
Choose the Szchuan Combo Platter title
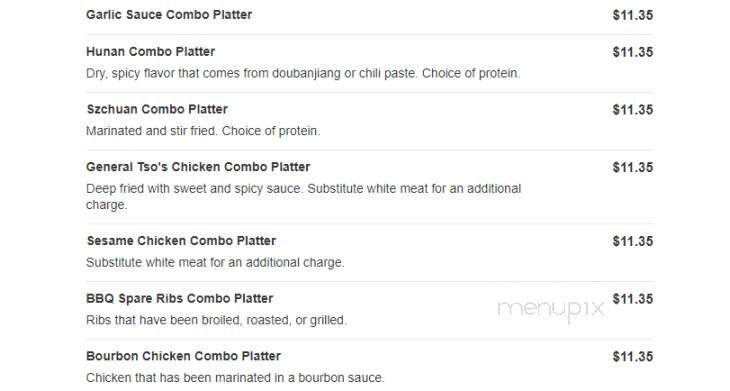pos(157,109)
